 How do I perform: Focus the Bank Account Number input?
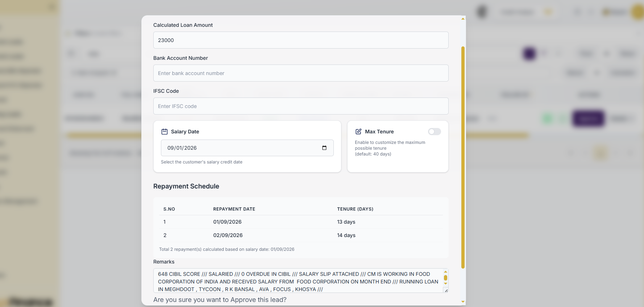[x=301, y=73]
